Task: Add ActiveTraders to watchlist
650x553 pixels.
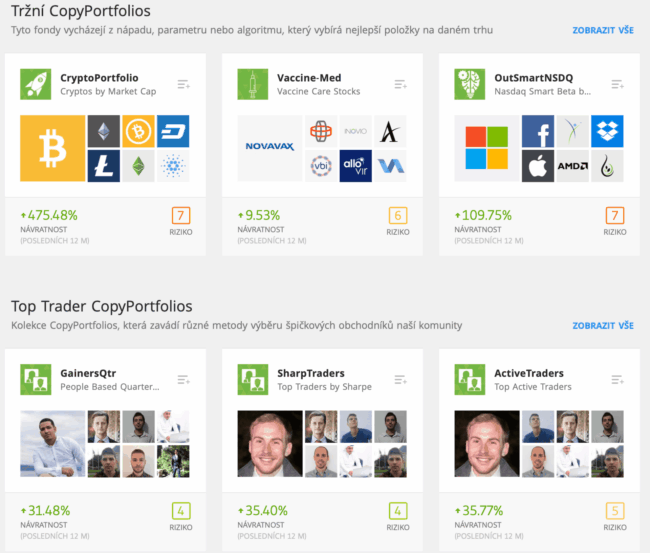Action: 618,380
